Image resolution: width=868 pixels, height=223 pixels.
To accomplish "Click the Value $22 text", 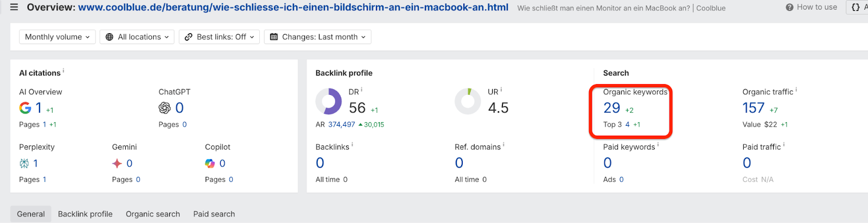I will click(759, 124).
